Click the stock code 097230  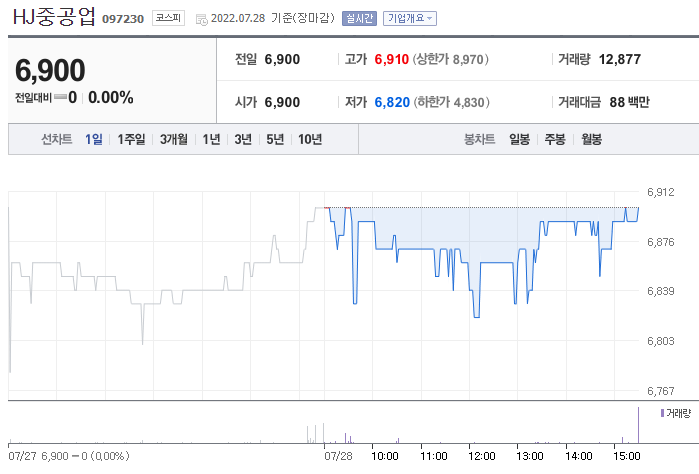[123, 19]
